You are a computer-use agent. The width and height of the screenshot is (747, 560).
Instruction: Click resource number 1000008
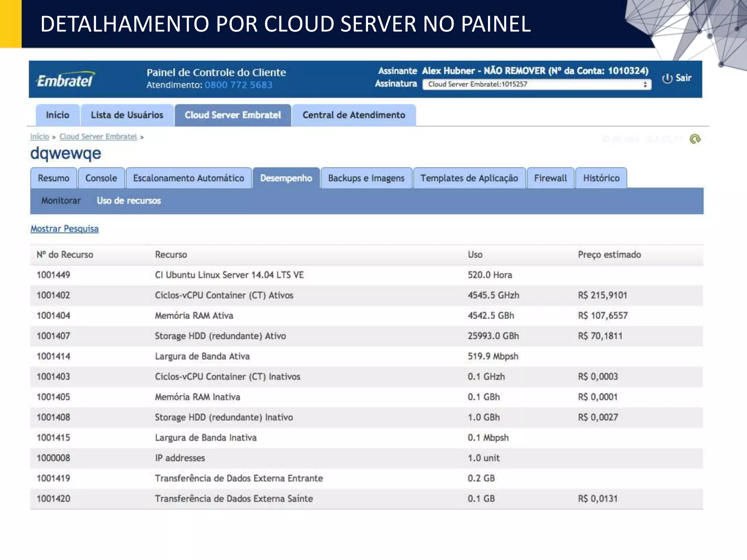coord(53,458)
